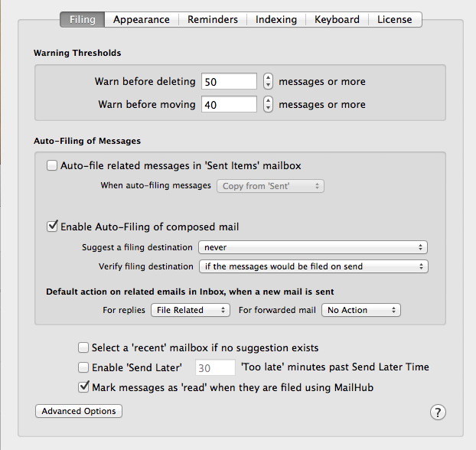The width and height of the screenshot is (476, 450).
Task: Open the Indexing tab
Action: [x=275, y=19]
